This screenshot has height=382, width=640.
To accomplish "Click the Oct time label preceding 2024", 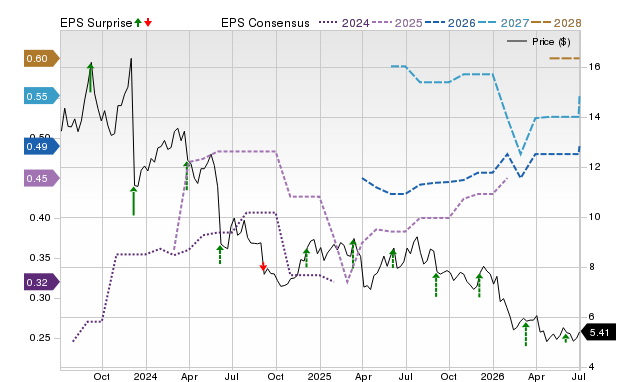I will click(102, 376).
